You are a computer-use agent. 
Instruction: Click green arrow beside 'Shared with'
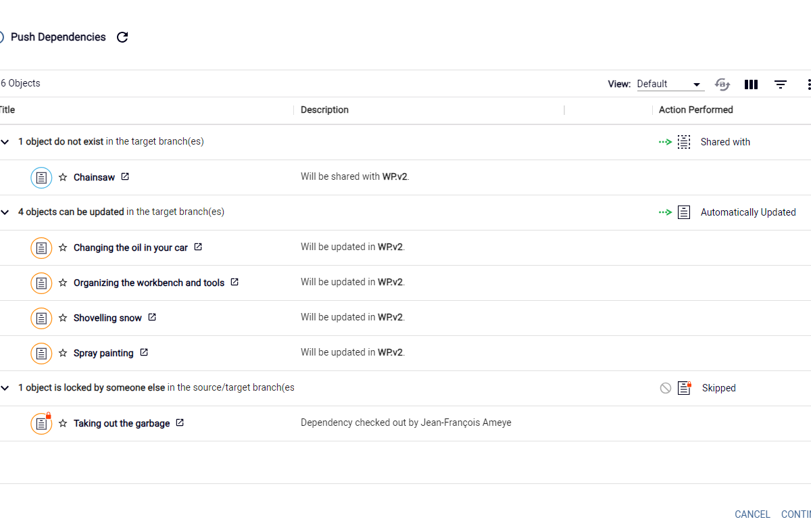pos(666,142)
